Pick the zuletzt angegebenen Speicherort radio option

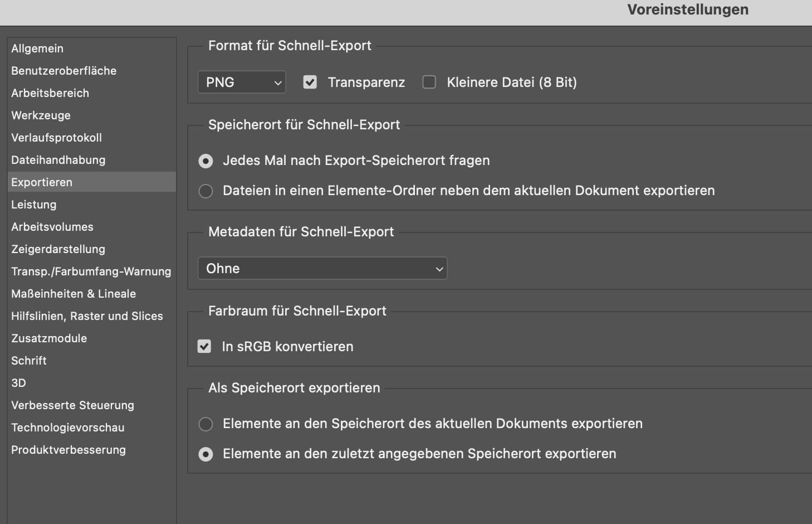[206, 454]
